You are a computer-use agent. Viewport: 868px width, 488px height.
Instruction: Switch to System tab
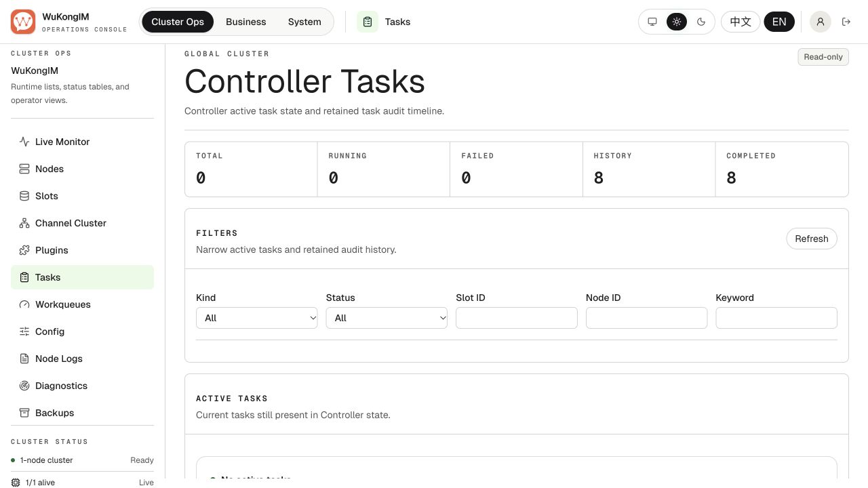[304, 22]
